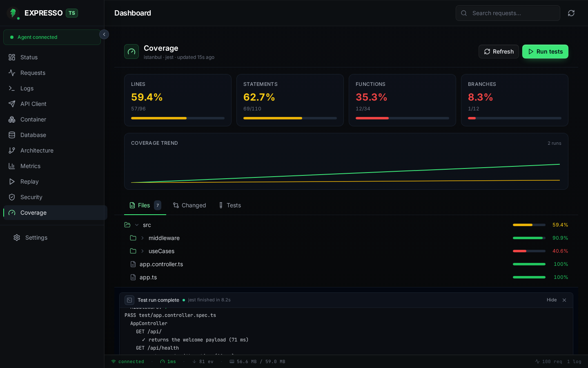Click the 1 log status entry
This screenshot has width=588, height=368.
pyautogui.click(x=574, y=361)
